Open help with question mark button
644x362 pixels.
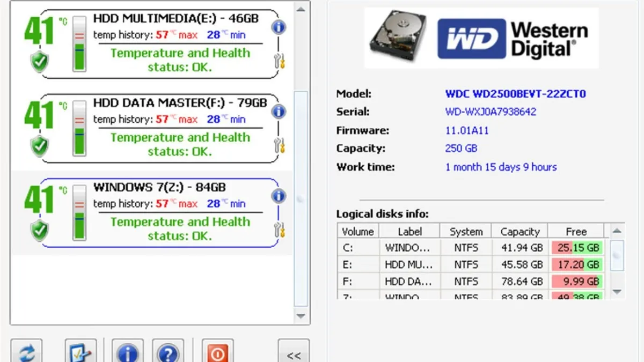[168, 352]
